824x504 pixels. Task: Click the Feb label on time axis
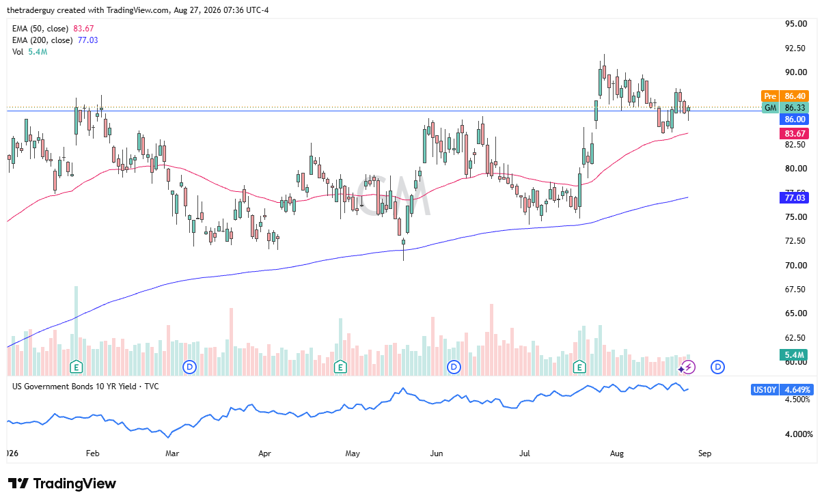click(x=93, y=453)
